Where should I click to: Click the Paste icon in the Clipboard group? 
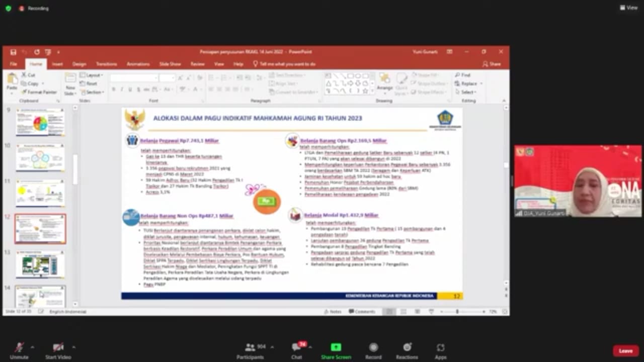tap(12, 80)
